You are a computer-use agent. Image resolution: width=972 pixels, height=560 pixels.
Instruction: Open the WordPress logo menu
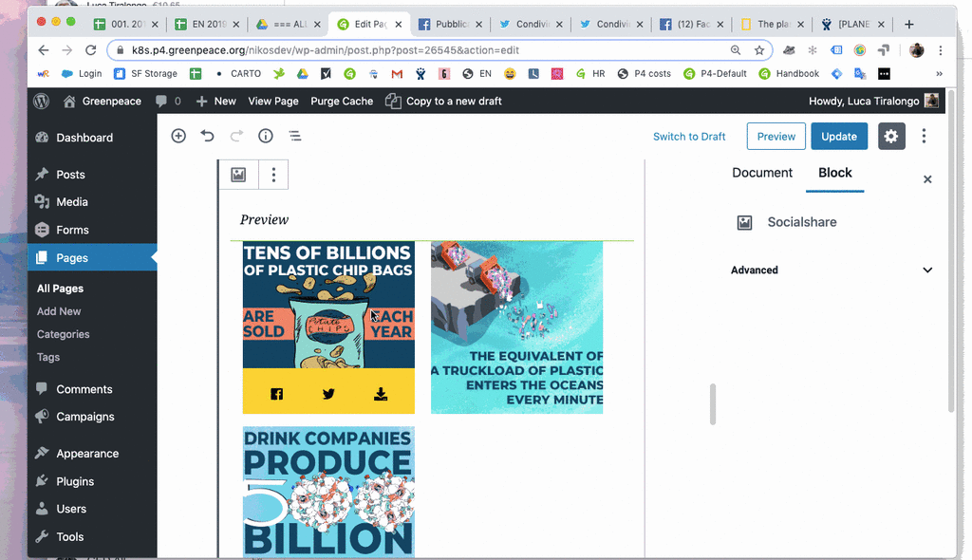click(x=42, y=102)
